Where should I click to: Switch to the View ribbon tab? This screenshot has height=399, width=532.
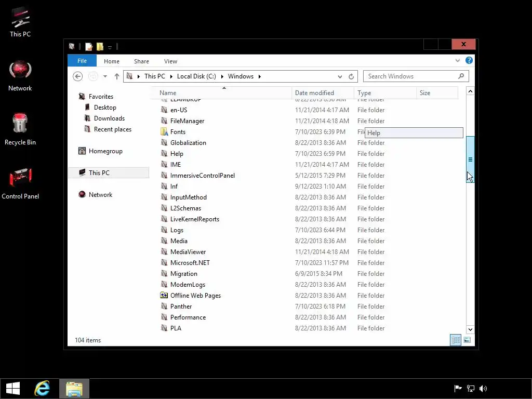point(170,61)
